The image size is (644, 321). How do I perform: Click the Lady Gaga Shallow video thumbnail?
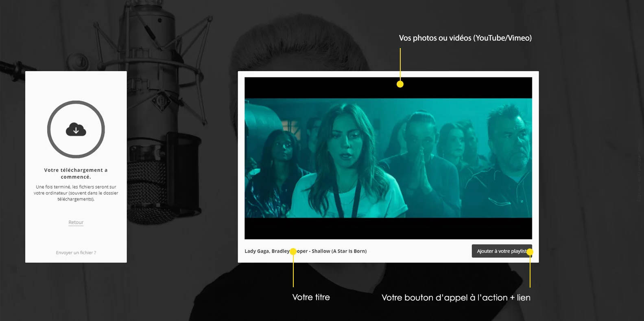[388, 158]
